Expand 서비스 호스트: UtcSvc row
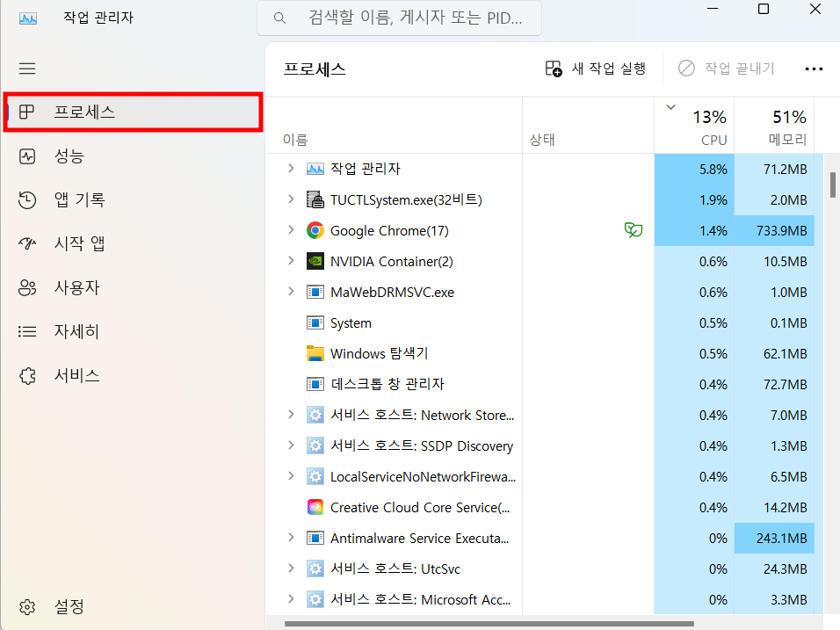The image size is (840, 630). [x=291, y=568]
